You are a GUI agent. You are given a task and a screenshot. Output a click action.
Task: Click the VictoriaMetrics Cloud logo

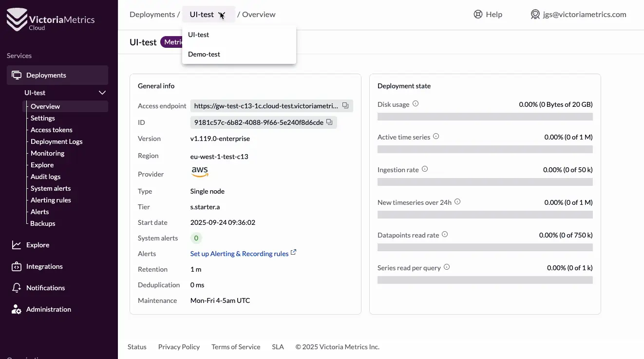(x=51, y=20)
